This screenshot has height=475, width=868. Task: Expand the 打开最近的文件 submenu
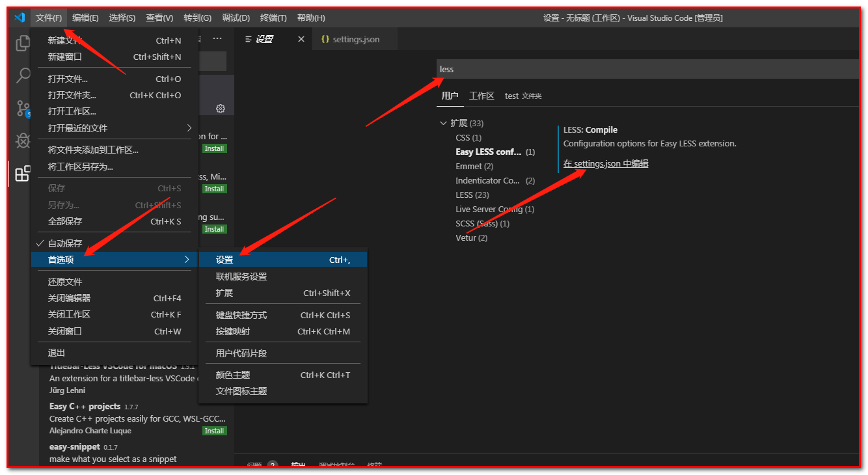[115, 128]
